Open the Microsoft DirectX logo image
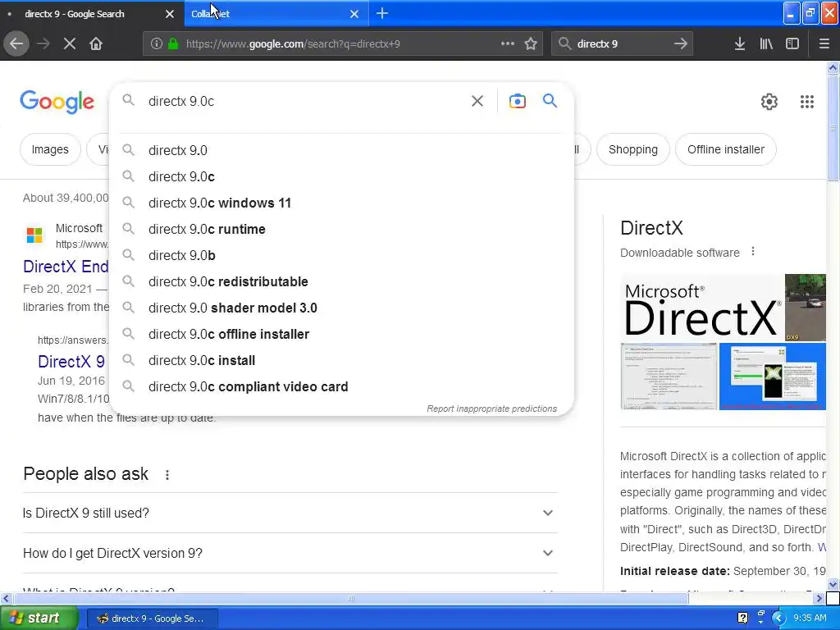This screenshot has height=630, width=840. pos(702,307)
